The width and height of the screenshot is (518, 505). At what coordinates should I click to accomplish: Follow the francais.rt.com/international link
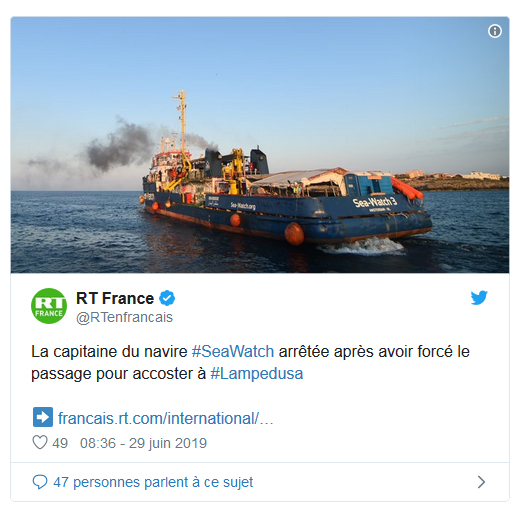pyautogui.click(x=166, y=418)
